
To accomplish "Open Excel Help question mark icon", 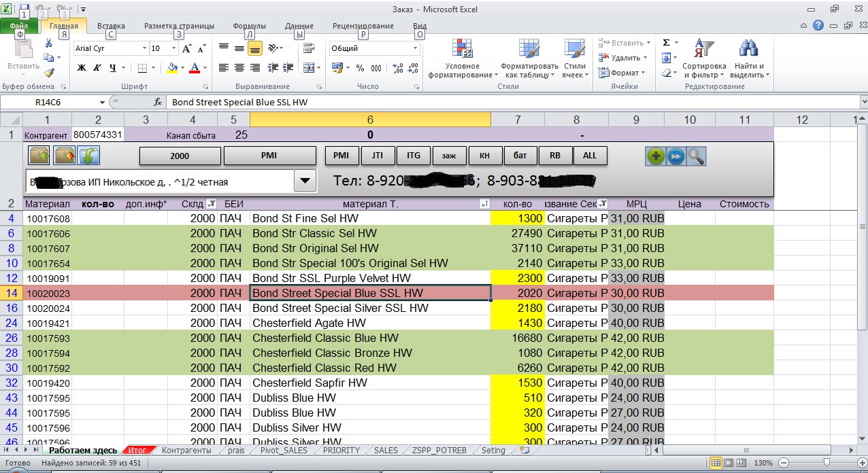I will click(818, 25).
